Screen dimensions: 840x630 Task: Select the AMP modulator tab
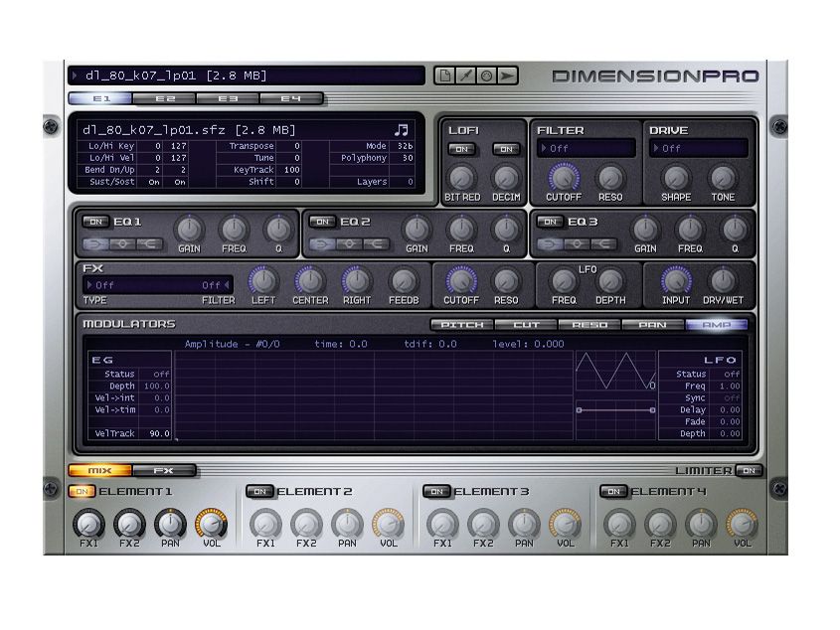click(717, 325)
